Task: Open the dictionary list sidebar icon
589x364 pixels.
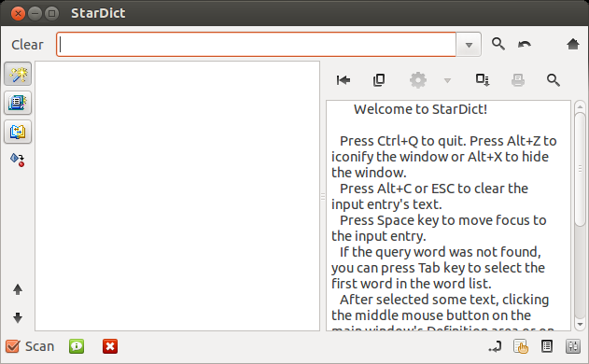Action: click(x=18, y=103)
